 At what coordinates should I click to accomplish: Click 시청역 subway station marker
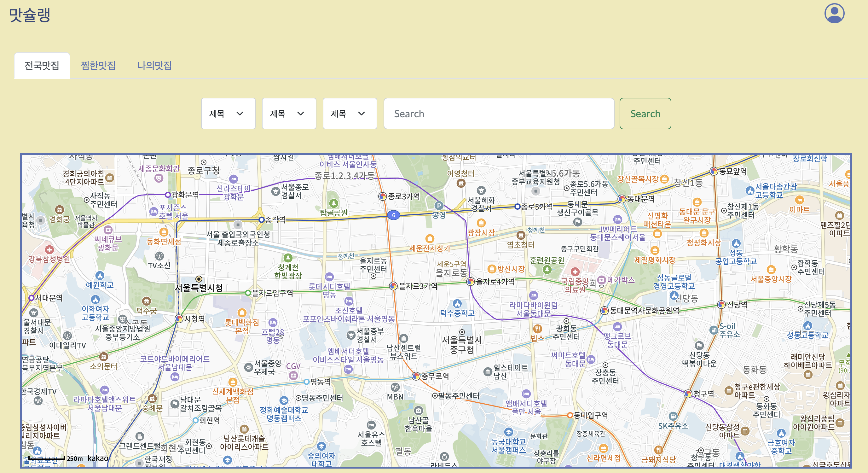pyautogui.click(x=179, y=318)
